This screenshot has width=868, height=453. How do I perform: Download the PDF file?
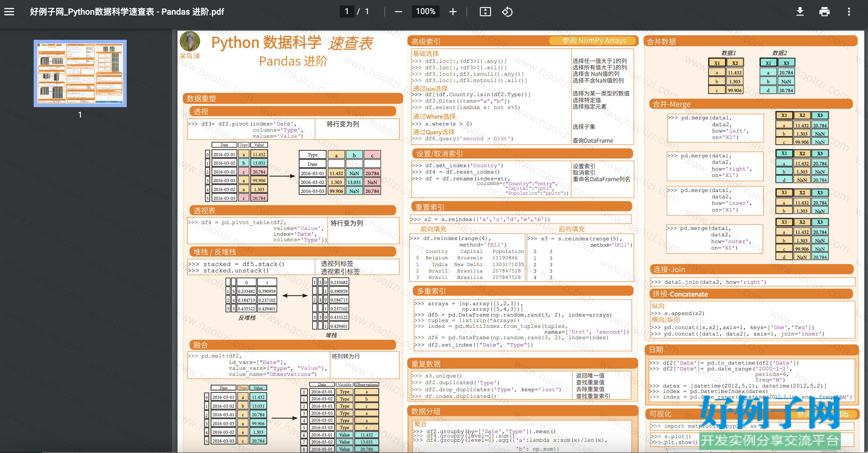(800, 12)
